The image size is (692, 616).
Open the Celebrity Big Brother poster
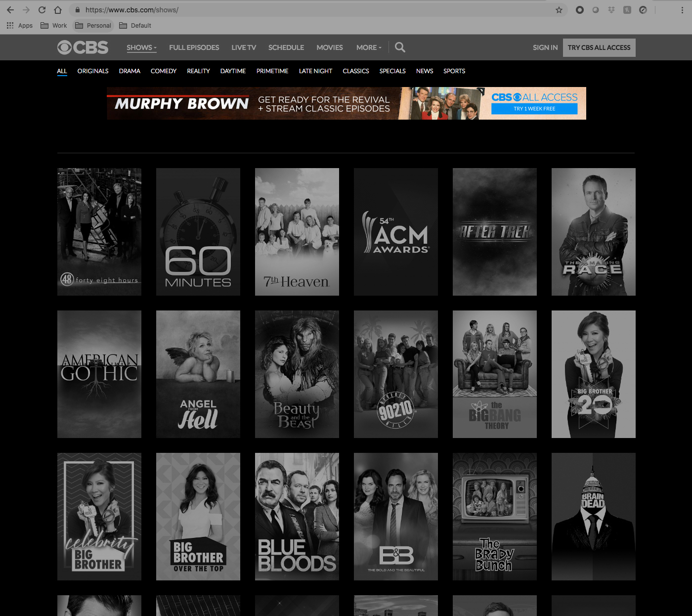click(x=99, y=517)
